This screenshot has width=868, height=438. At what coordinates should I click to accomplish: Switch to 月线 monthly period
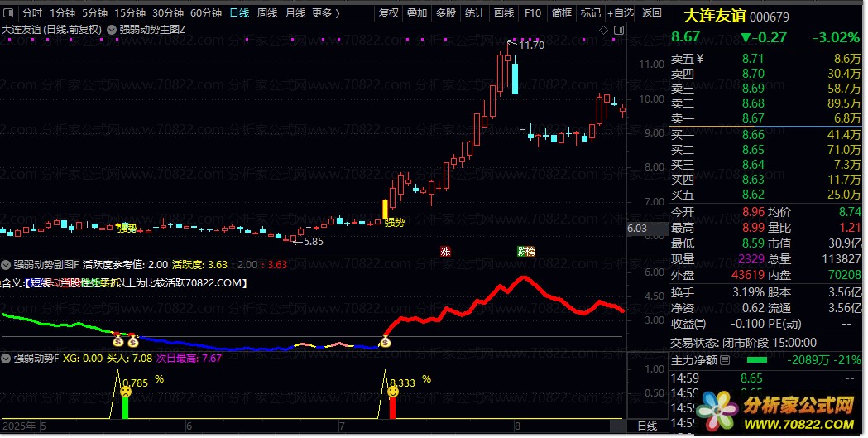295,12
